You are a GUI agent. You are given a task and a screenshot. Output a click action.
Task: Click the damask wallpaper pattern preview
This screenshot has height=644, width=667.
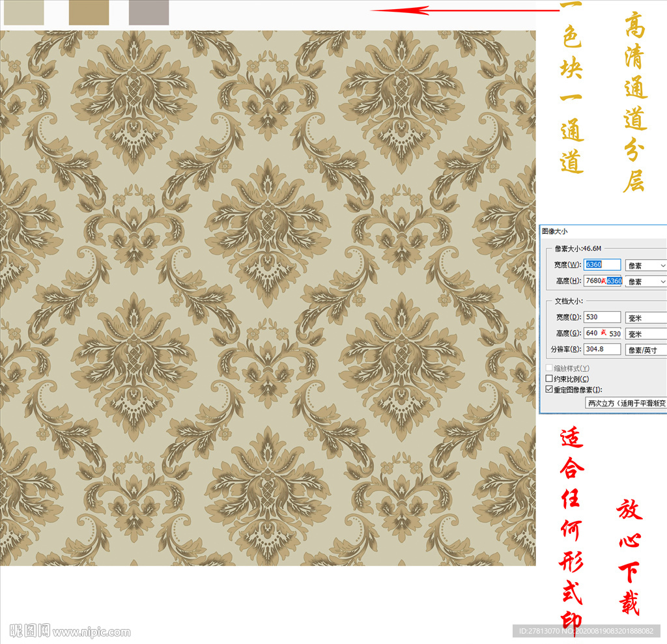pos(268,298)
